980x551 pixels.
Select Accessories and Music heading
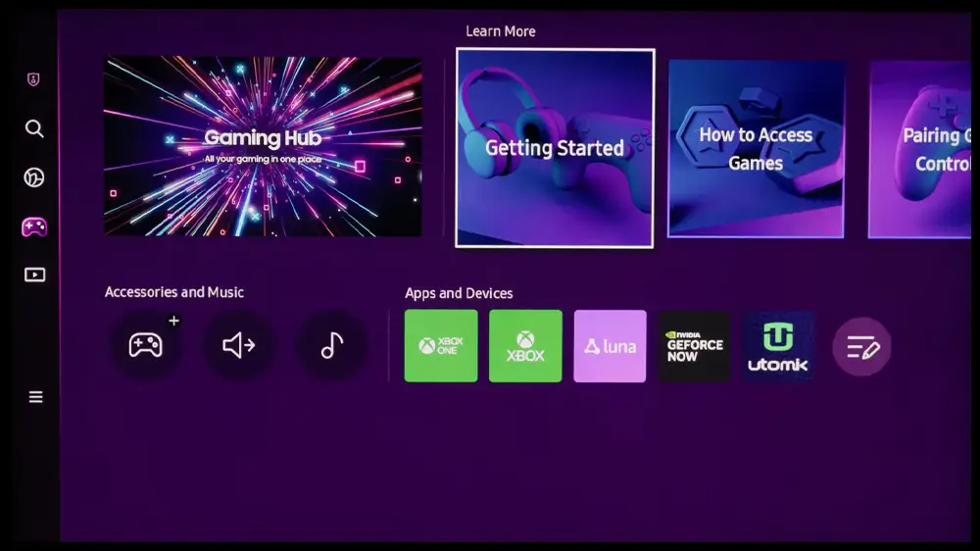[x=174, y=292]
